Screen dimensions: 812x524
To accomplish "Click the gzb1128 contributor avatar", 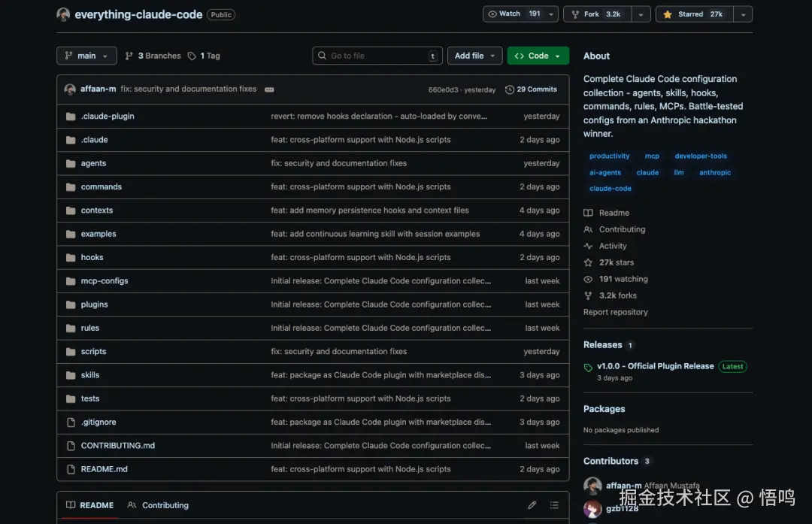I will pyautogui.click(x=592, y=508).
